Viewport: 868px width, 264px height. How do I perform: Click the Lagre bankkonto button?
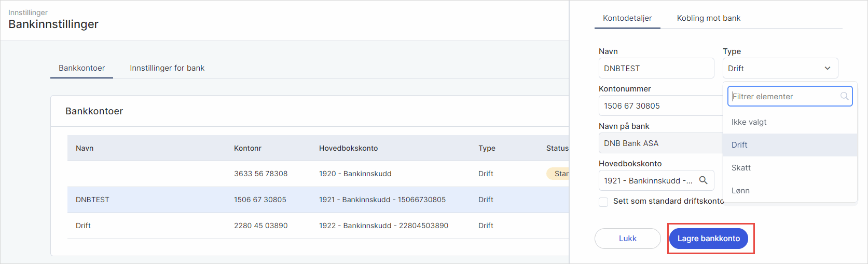point(708,239)
